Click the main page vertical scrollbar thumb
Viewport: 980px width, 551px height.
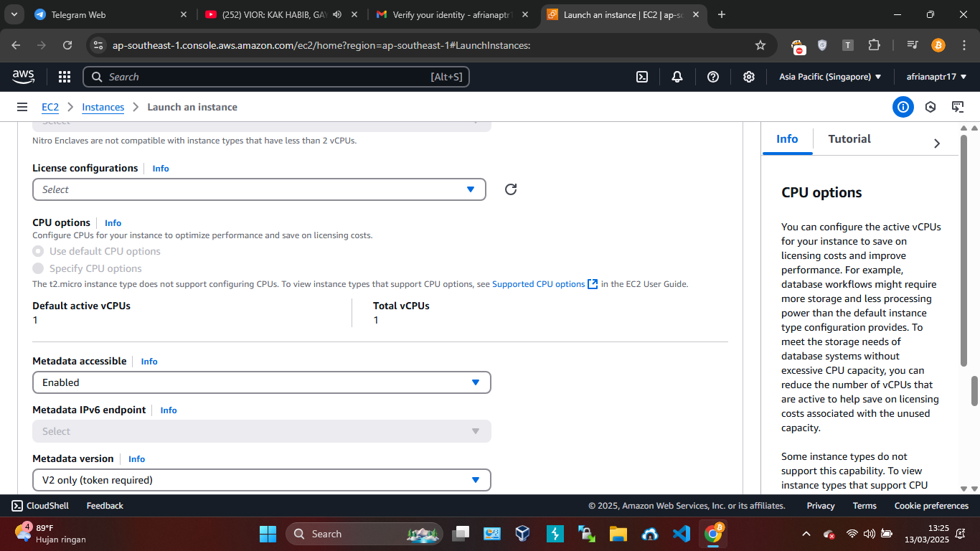(974, 390)
